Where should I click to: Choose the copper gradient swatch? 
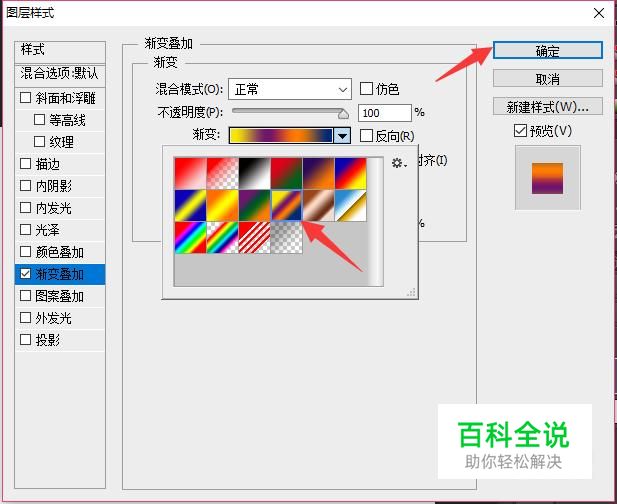coord(318,205)
